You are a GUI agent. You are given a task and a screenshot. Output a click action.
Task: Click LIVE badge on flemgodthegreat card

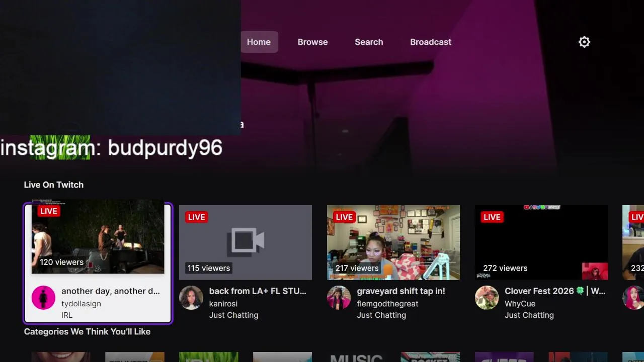click(x=344, y=217)
